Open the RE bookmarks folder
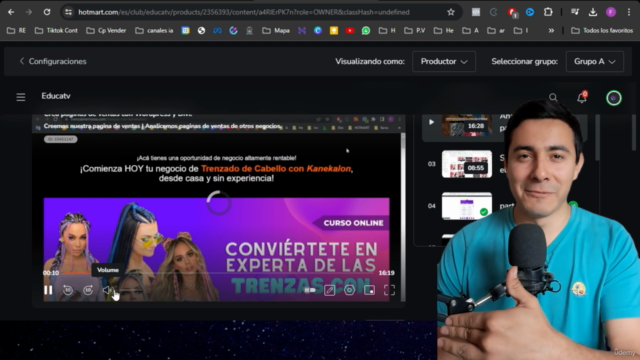This screenshot has width=640, height=360. tap(16, 31)
